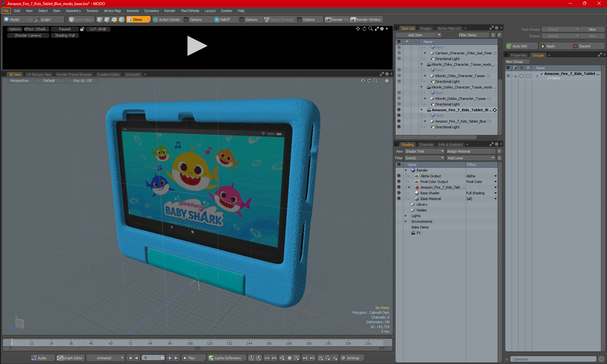Click the record keyframe red circle

(289, 358)
